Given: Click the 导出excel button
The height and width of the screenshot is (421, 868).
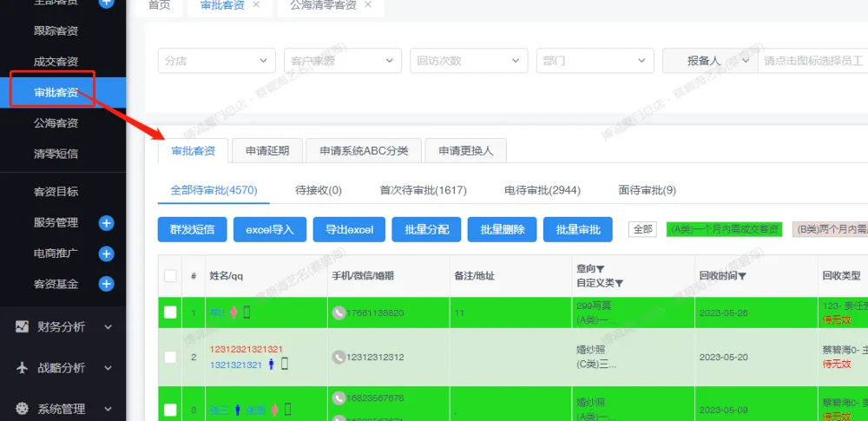Looking at the screenshot, I should (349, 229).
